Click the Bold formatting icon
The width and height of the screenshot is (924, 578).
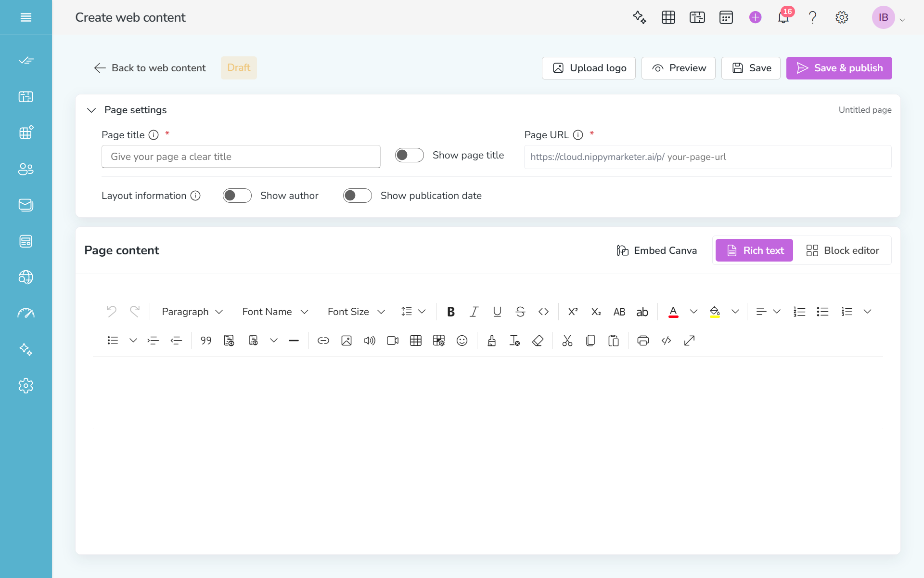click(x=451, y=312)
